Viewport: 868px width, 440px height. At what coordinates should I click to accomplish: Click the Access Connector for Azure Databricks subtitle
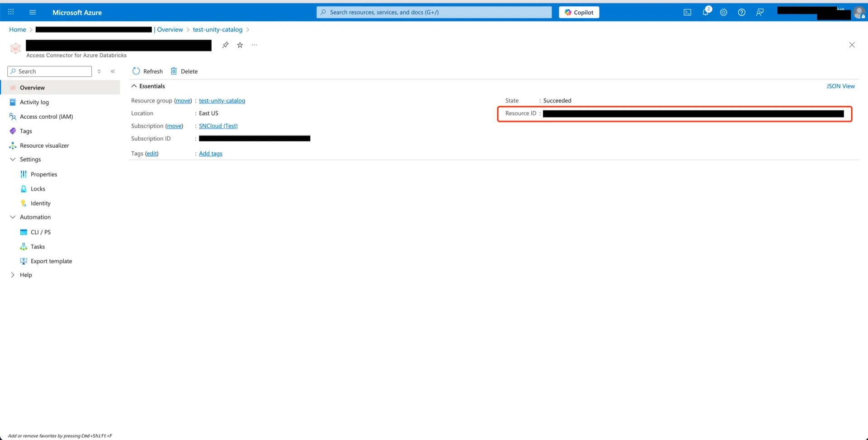(76, 55)
